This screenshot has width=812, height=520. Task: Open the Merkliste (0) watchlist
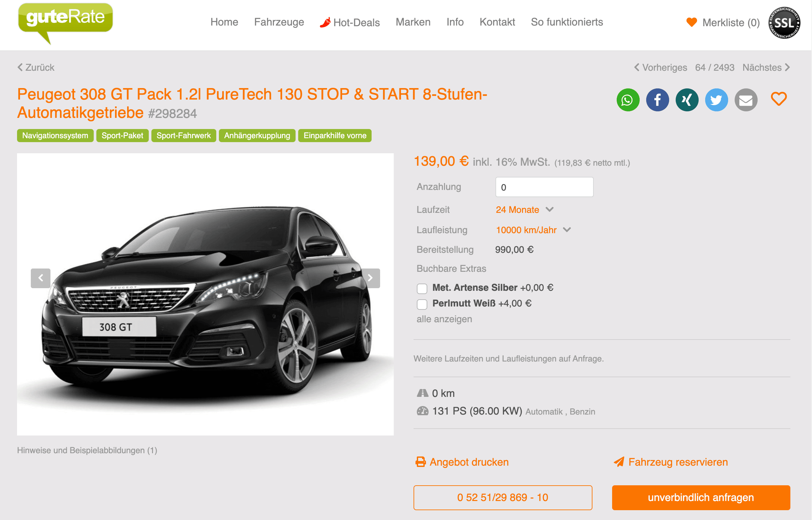723,23
